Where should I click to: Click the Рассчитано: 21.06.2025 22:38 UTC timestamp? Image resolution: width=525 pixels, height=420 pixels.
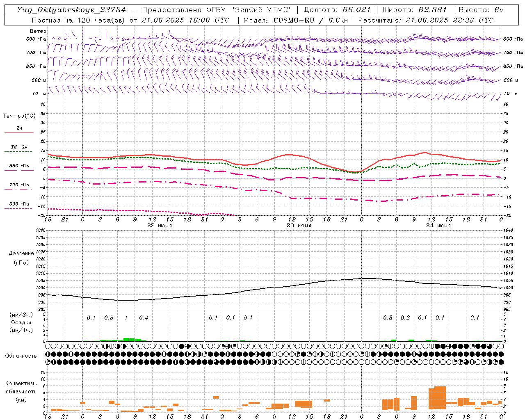tap(426, 20)
